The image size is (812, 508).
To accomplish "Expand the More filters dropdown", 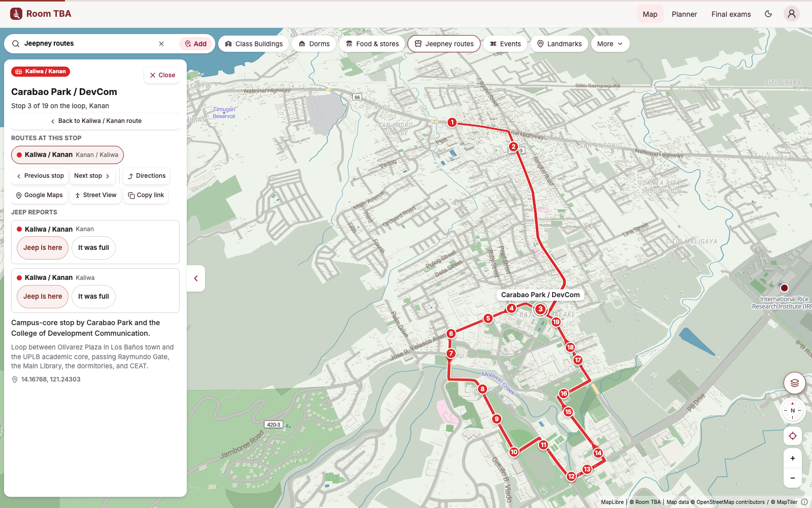I will (610, 44).
